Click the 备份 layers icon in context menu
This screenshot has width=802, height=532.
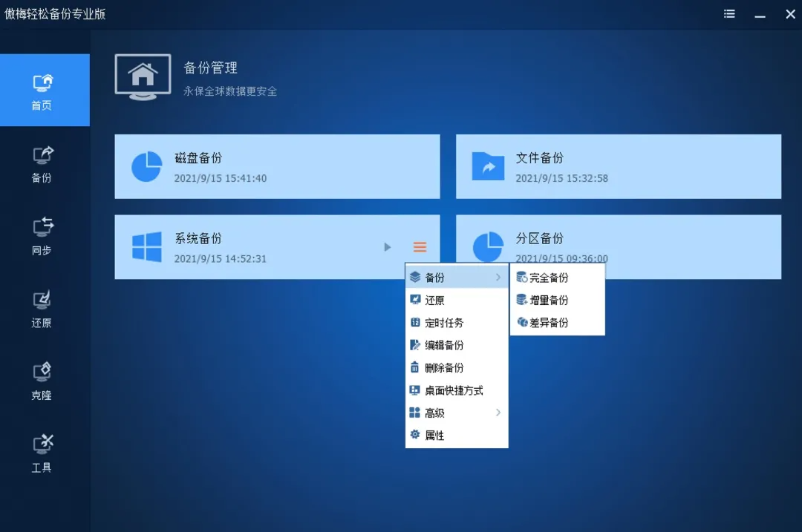(415, 277)
